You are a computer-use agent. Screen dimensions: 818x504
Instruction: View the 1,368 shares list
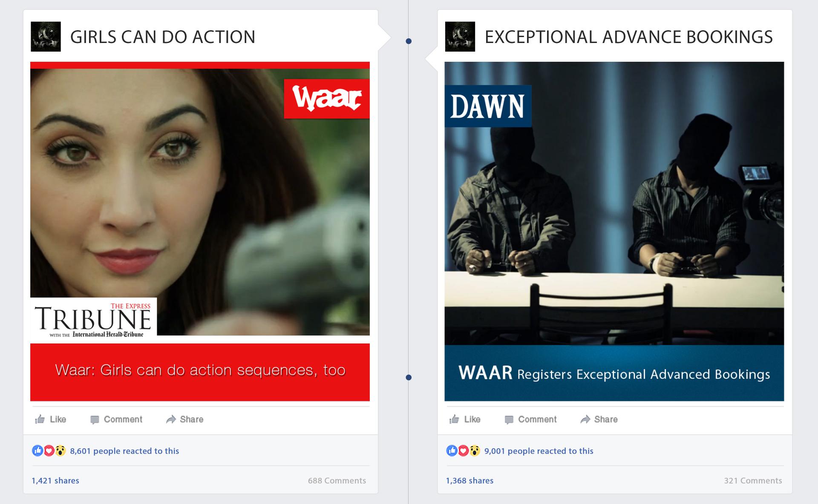(x=469, y=481)
